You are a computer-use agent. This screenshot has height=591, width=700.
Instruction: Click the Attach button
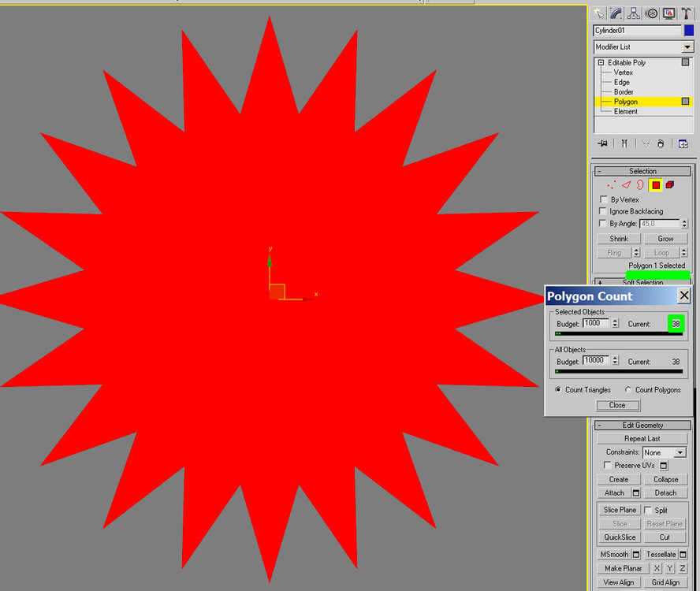[x=614, y=492]
